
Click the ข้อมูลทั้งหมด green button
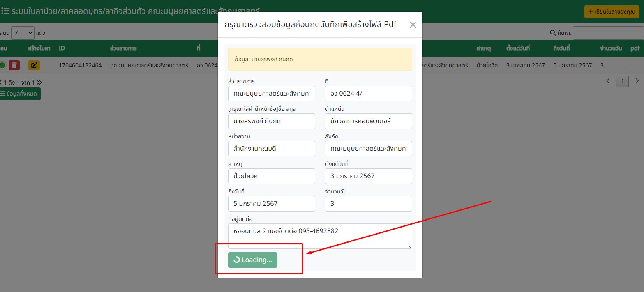coord(20,94)
